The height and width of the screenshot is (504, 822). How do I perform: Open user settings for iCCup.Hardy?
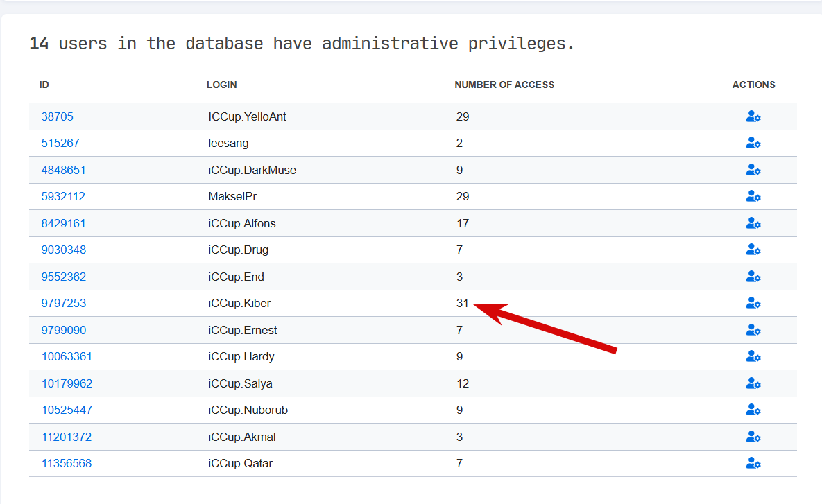coord(753,356)
